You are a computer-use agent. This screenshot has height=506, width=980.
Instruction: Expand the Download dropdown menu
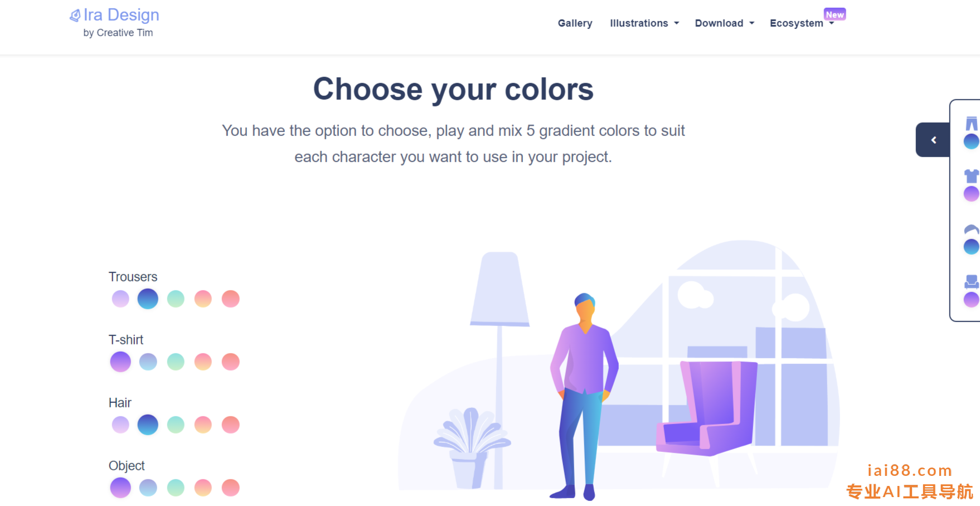724,23
